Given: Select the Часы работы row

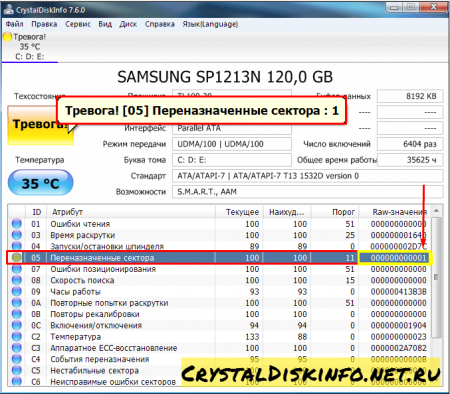Looking at the screenshot, I should coord(218,292).
